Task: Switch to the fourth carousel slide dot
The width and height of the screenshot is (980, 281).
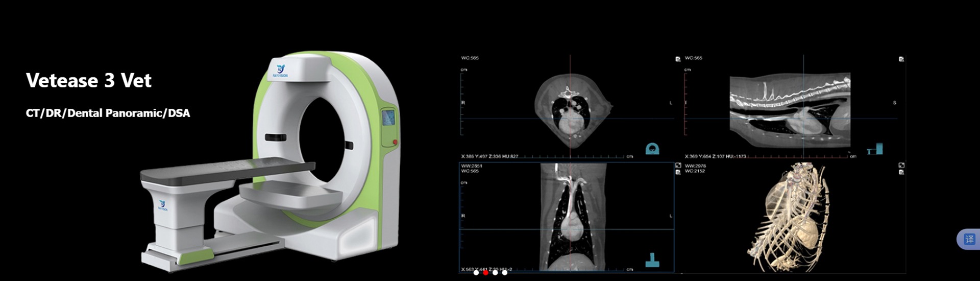Action: (x=505, y=273)
